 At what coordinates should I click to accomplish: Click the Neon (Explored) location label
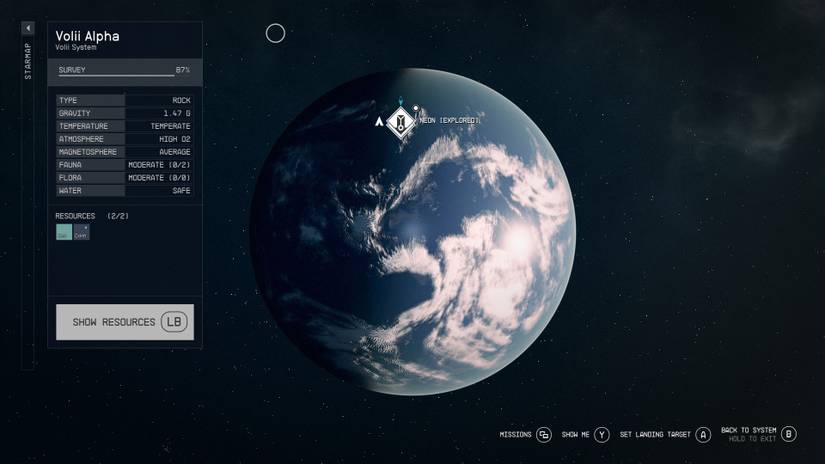[449, 120]
